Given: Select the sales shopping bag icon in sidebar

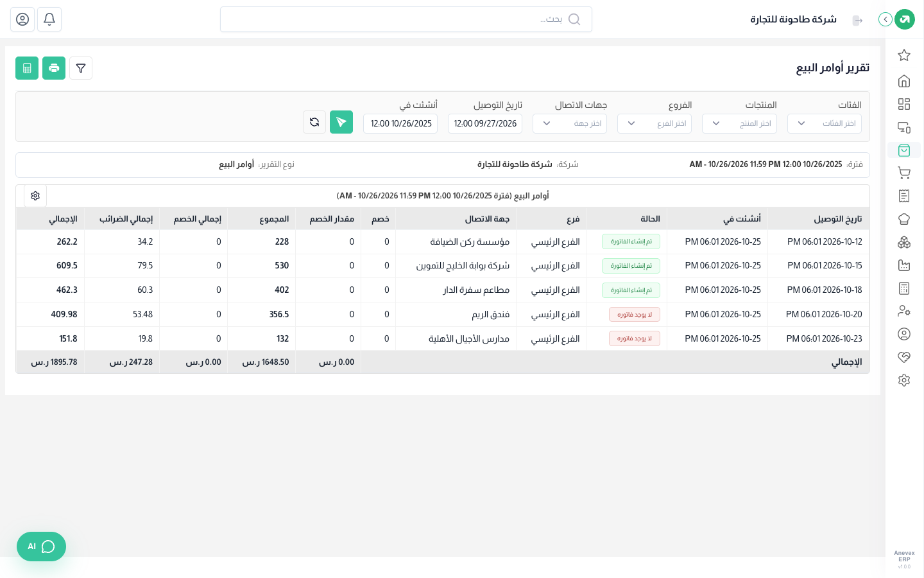Looking at the screenshot, I should [904, 150].
